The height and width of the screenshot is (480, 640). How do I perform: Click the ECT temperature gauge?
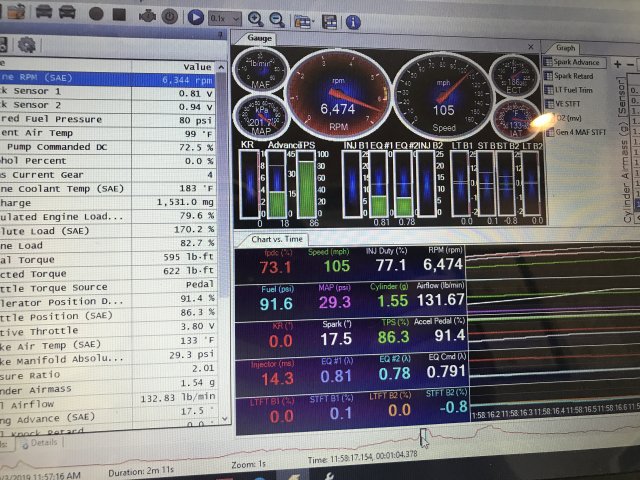point(513,76)
